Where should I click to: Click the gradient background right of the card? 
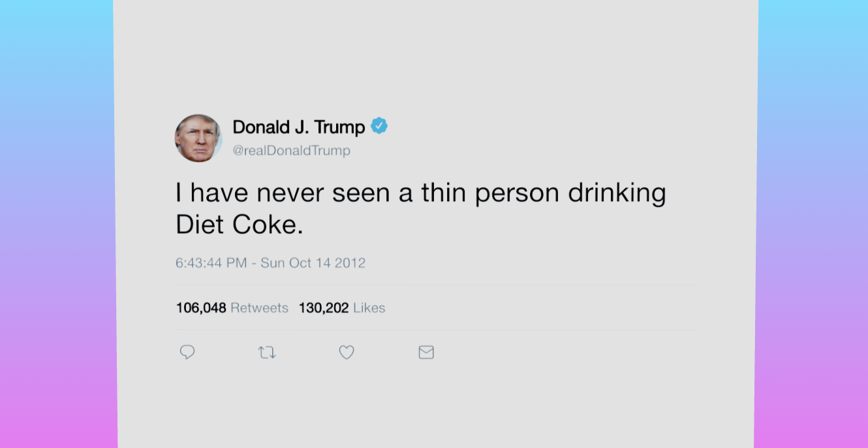(813, 224)
